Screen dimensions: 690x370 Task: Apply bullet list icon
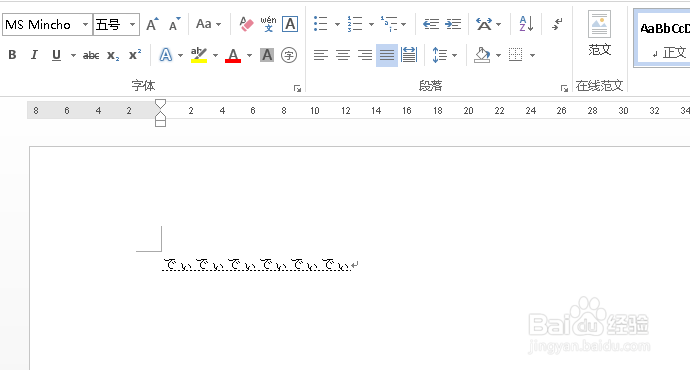[321, 24]
